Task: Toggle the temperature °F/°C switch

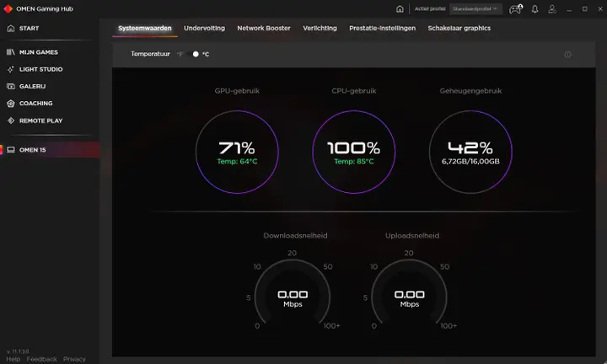Action: (x=192, y=54)
